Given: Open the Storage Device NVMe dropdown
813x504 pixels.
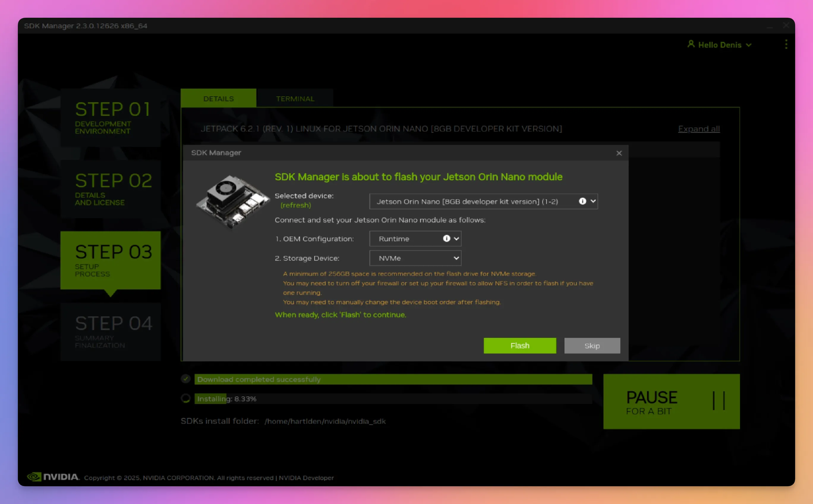Looking at the screenshot, I should [415, 258].
